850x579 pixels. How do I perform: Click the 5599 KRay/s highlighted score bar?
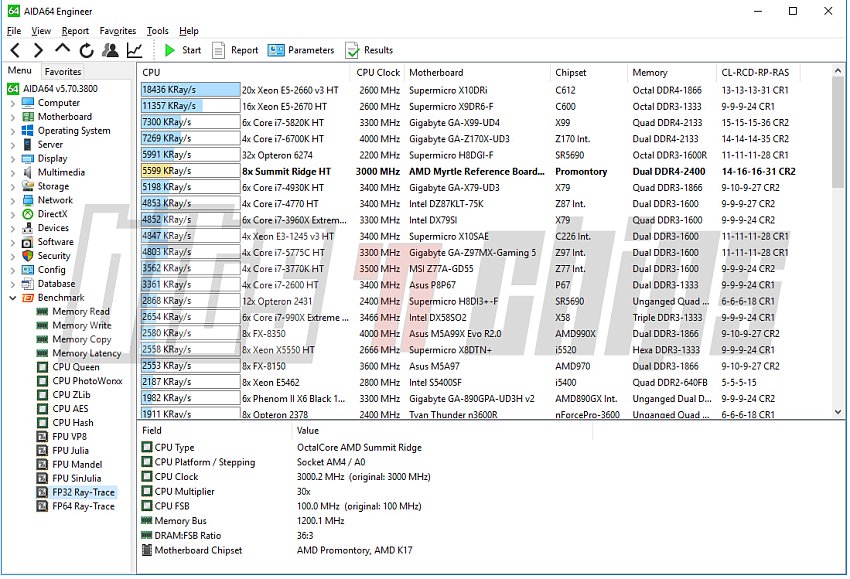(x=190, y=171)
